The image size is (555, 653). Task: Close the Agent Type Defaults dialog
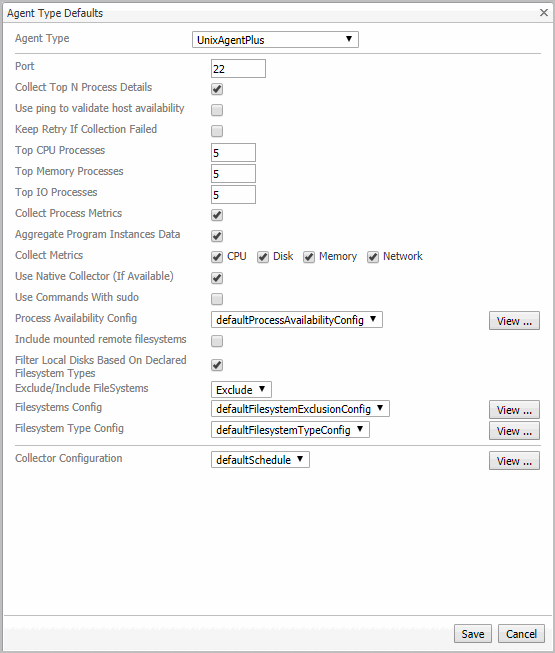(544, 12)
